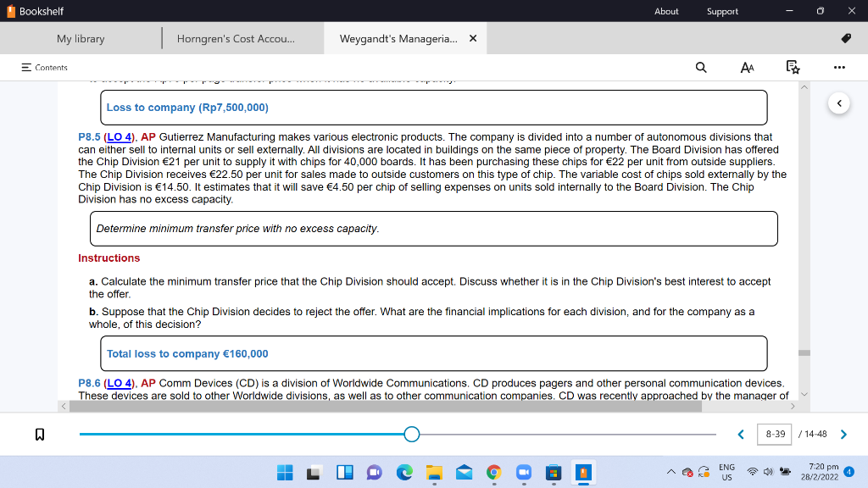Viewport: 868px width, 488px height.
Task: Open Google Chrome from the taskbar
Action: click(x=494, y=472)
